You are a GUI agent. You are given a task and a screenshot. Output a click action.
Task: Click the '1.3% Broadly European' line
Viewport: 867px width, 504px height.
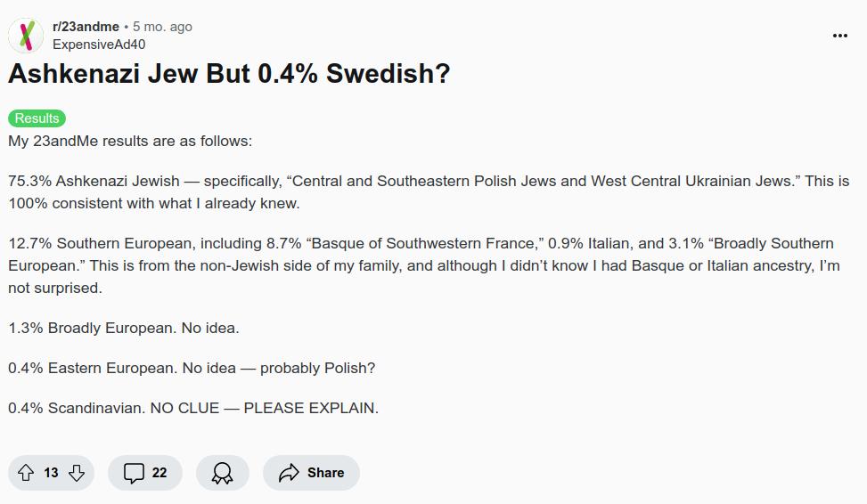click(x=124, y=328)
